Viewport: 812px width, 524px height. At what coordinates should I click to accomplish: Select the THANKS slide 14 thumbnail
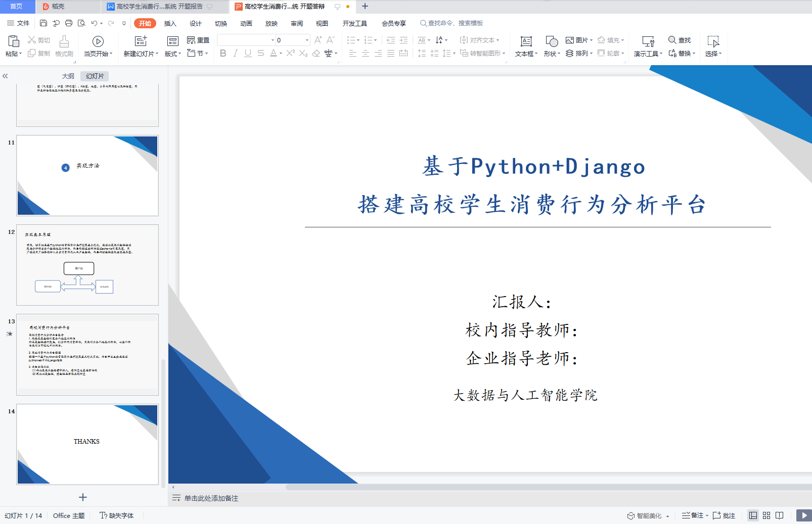click(x=87, y=444)
